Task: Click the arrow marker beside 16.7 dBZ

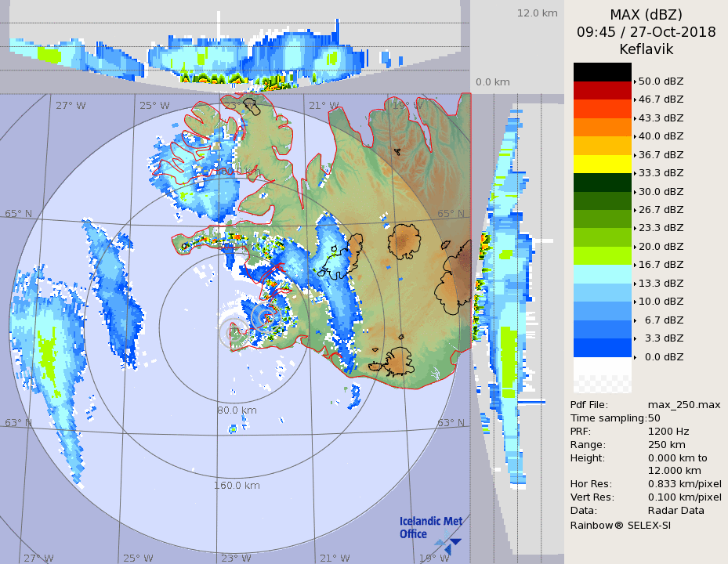Action: [x=635, y=265]
